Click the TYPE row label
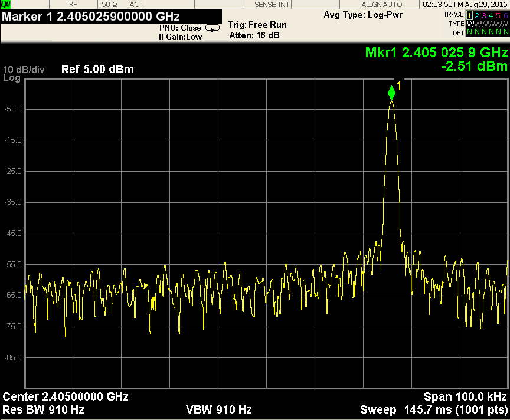This screenshot has height=420, width=510. point(456,24)
